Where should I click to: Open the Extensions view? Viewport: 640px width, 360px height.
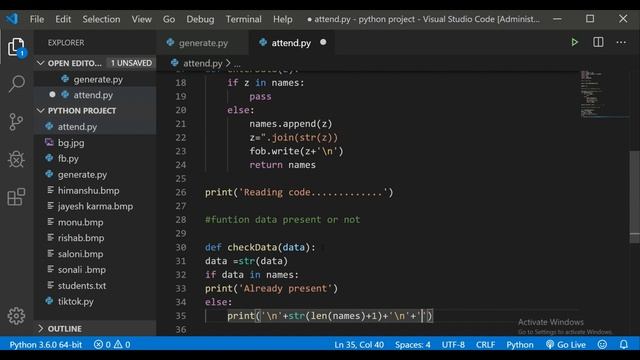pyautogui.click(x=16, y=197)
